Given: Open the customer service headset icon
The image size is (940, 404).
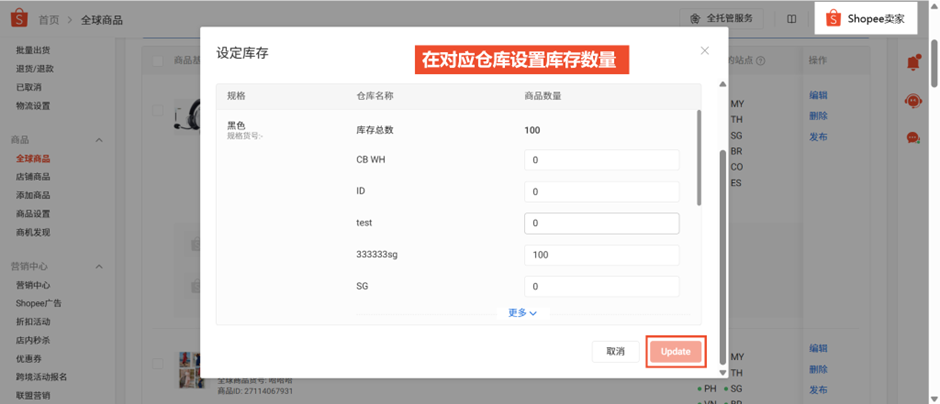Looking at the screenshot, I should [913, 100].
